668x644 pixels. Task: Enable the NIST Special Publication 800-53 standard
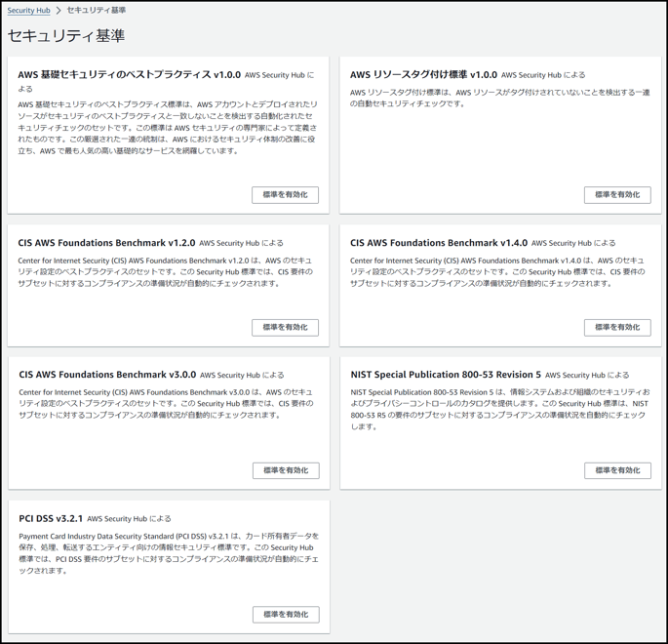[617, 470]
